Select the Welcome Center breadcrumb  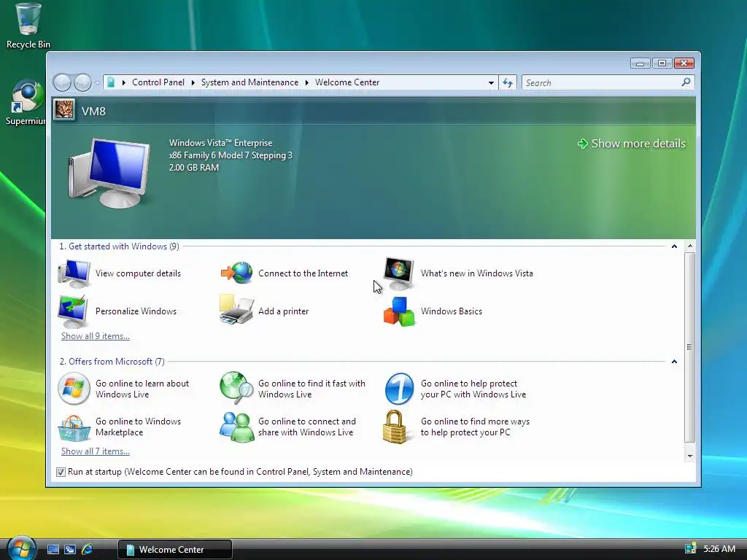pyautogui.click(x=347, y=82)
